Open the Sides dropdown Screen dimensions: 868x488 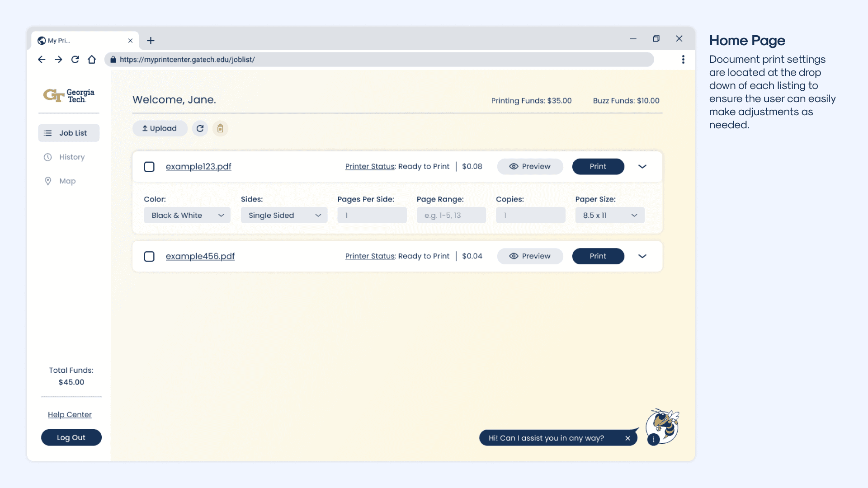[x=284, y=215]
